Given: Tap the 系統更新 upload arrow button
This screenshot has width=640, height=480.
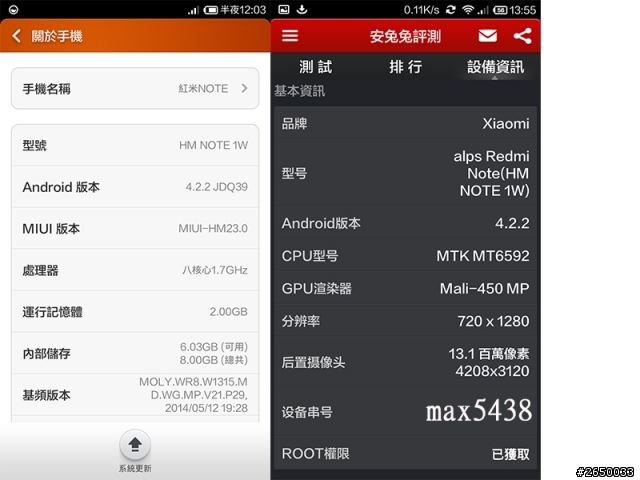Looking at the screenshot, I should tap(135, 444).
